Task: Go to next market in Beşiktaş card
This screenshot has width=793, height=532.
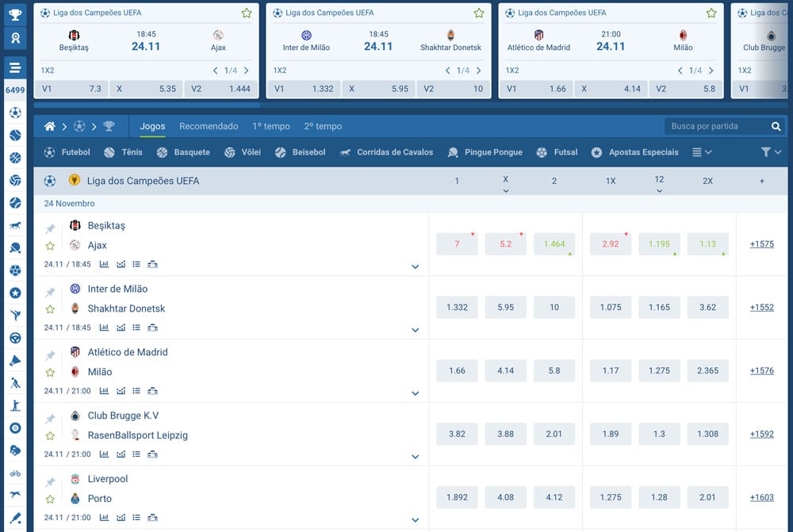Action: click(247, 71)
